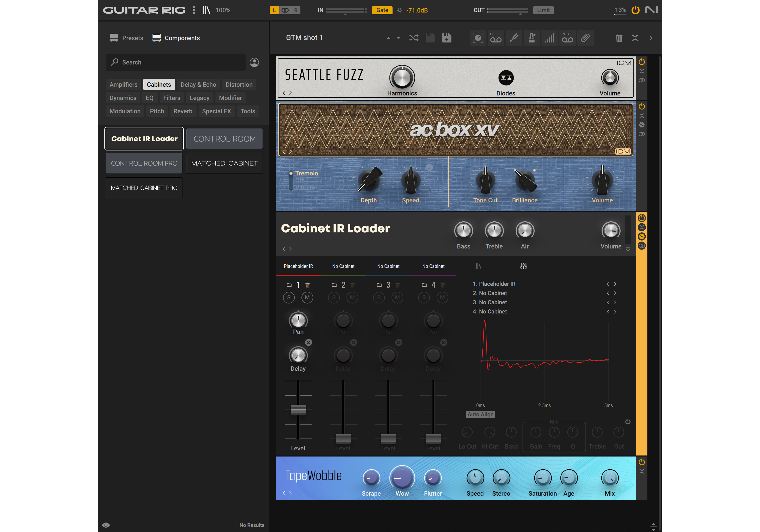Select the Distortion category
Screen dimensions: 760x532
click(239, 84)
